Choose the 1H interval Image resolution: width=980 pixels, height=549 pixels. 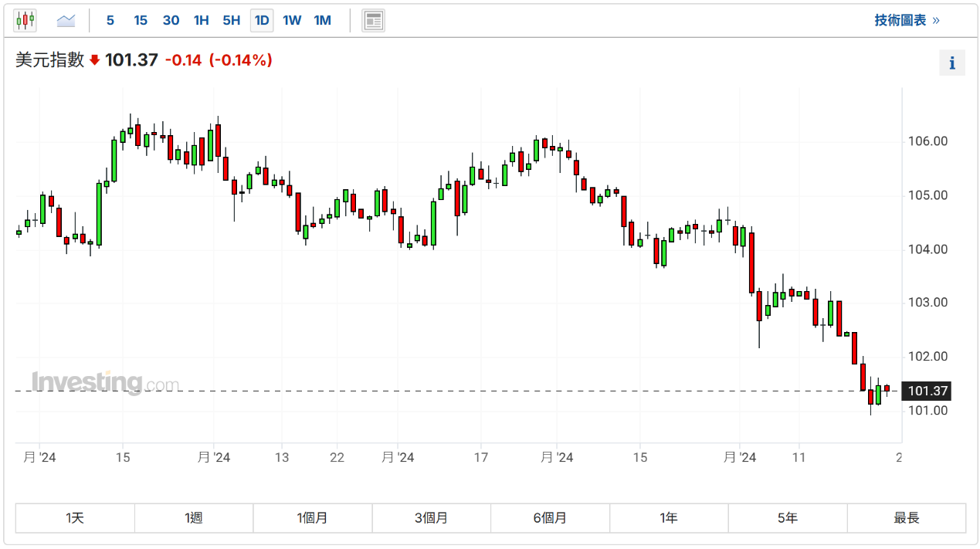[x=202, y=21]
